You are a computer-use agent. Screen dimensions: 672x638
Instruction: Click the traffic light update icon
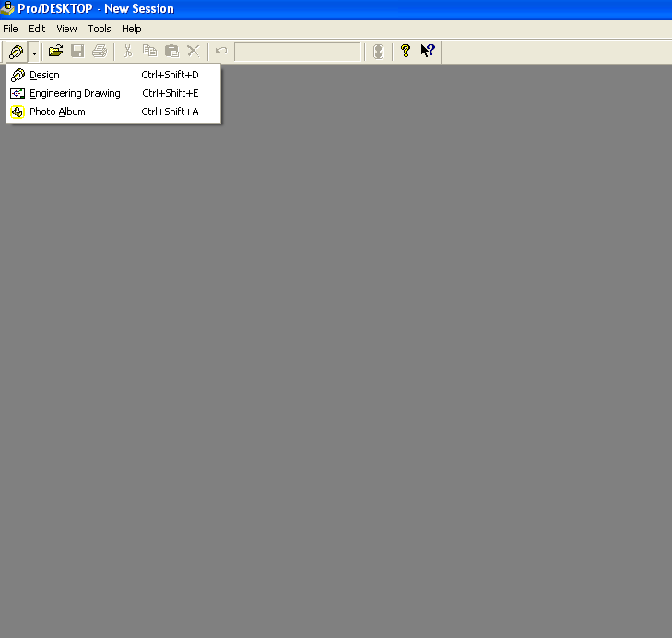378,52
